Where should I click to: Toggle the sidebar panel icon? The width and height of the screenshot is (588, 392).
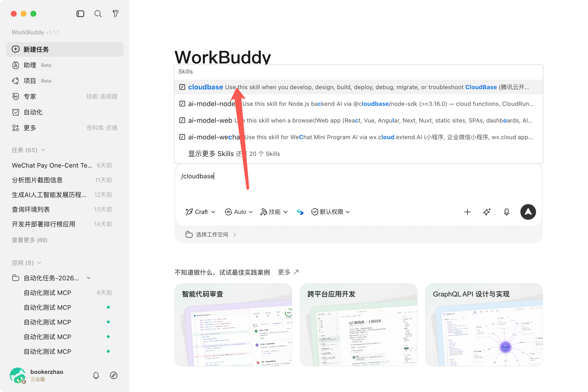pos(80,14)
